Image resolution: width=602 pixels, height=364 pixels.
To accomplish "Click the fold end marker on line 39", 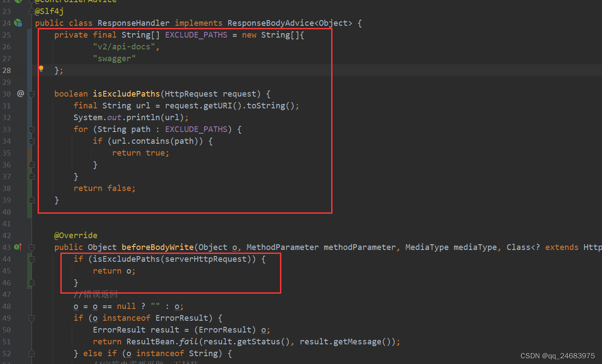I will pyautogui.click(x=31, y=200).
